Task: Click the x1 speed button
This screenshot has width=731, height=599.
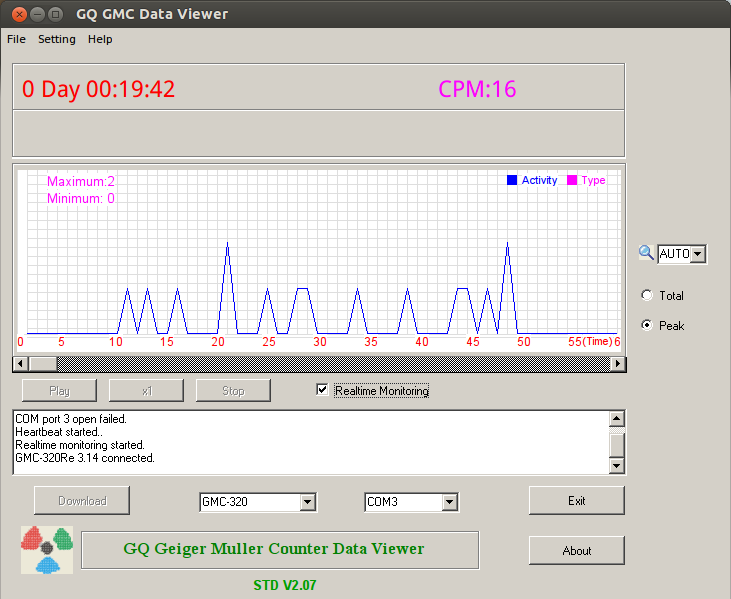Action: [146, 391]
